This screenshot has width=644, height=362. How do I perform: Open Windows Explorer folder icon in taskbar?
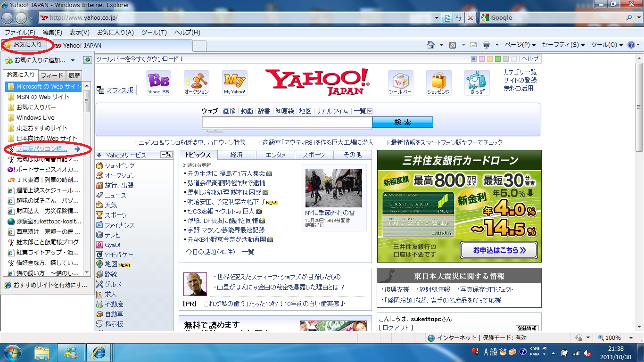[x=42, y=352]
